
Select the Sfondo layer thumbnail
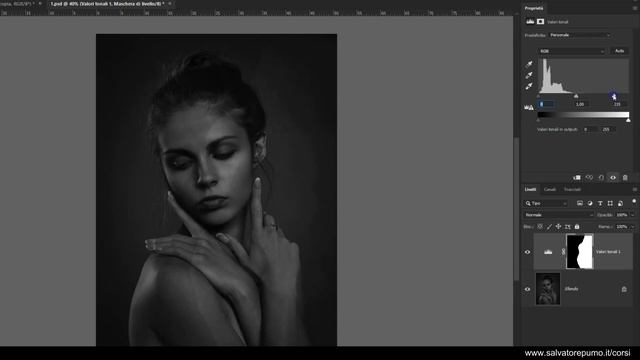click(548, 289)
